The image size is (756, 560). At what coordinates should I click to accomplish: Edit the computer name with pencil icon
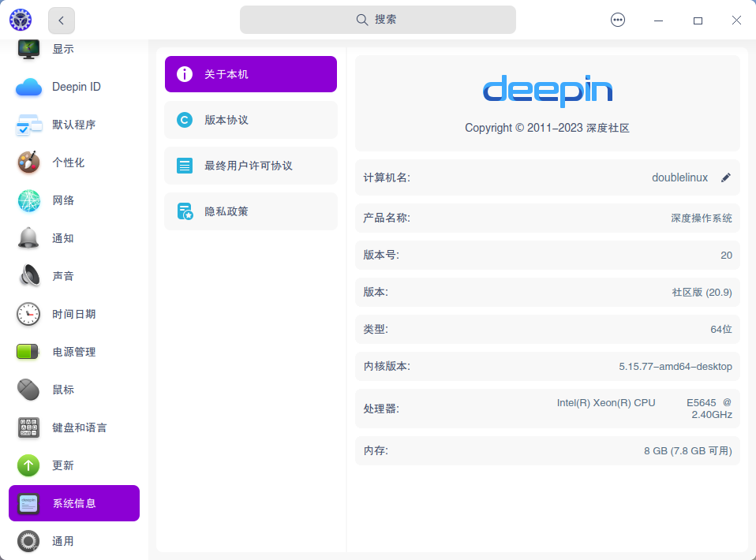tap(726, 177)
